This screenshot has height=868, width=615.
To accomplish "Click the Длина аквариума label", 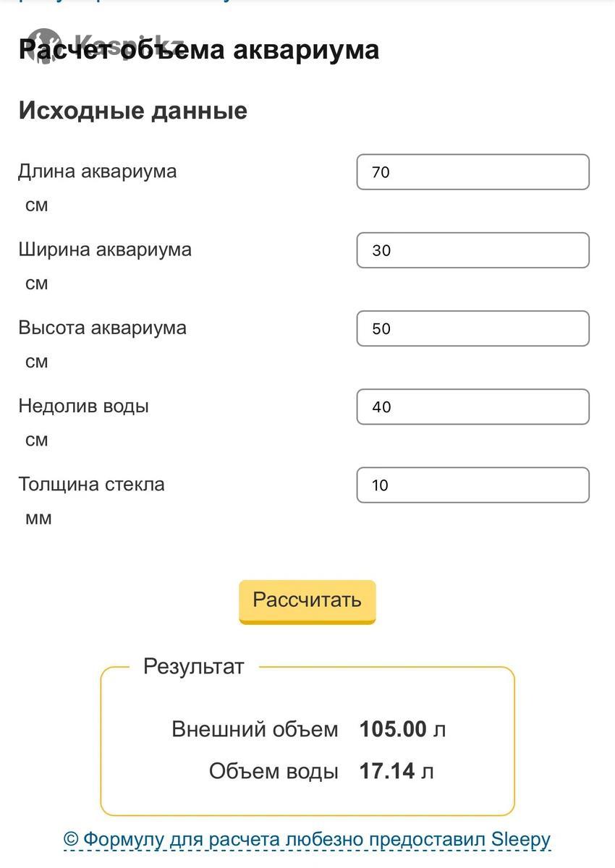I will click(x=98, y=171).
